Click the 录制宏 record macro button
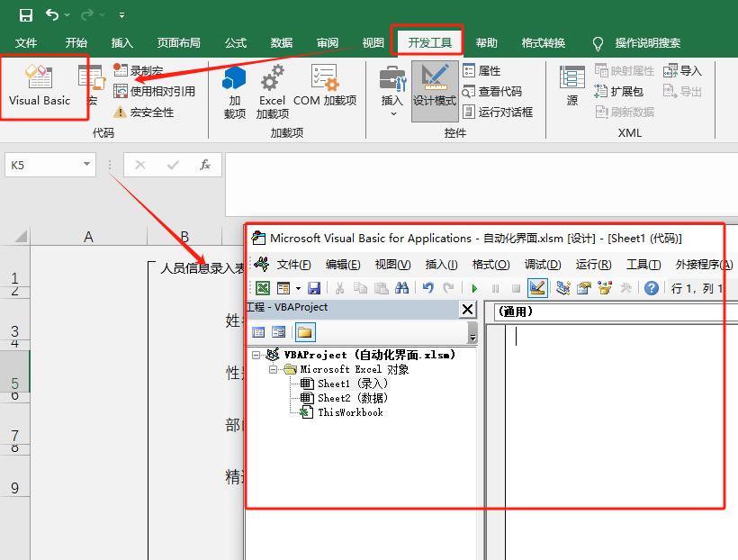 tap(139, 70)
